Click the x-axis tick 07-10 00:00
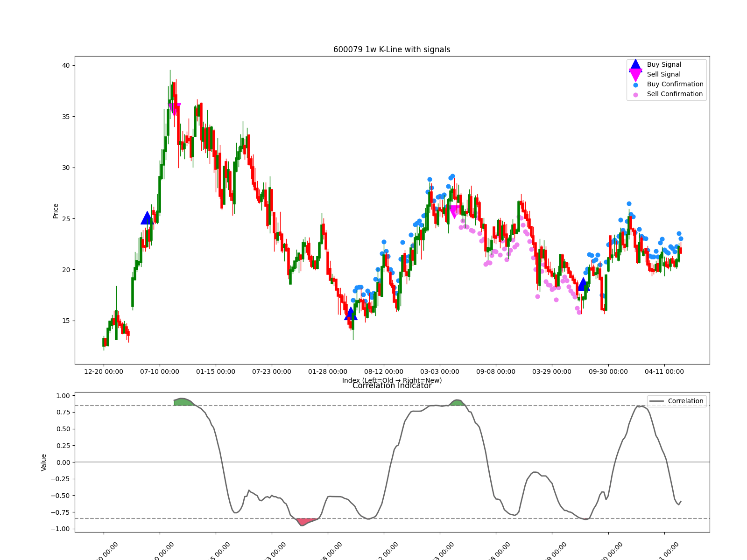This screenshot has height=560, width=747. [x=160, y=372]
